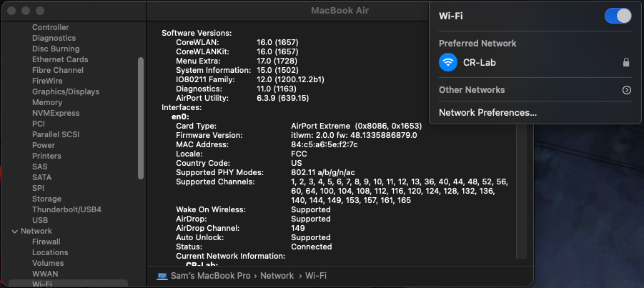The height and width of the screenshot is (288, 644).
Task: Select Storage in the sidebar
Action: pyautogui.click(x=47, y=199)
